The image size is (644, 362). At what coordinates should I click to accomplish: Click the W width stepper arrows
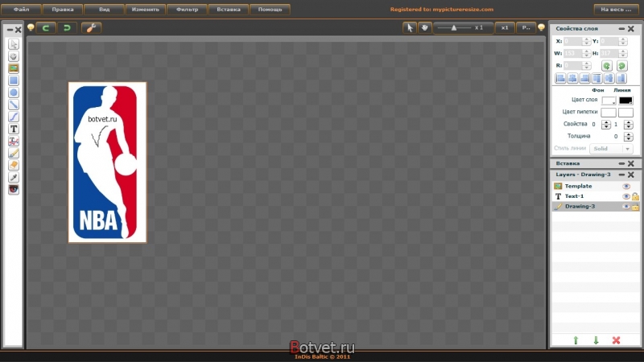point(586,53)
